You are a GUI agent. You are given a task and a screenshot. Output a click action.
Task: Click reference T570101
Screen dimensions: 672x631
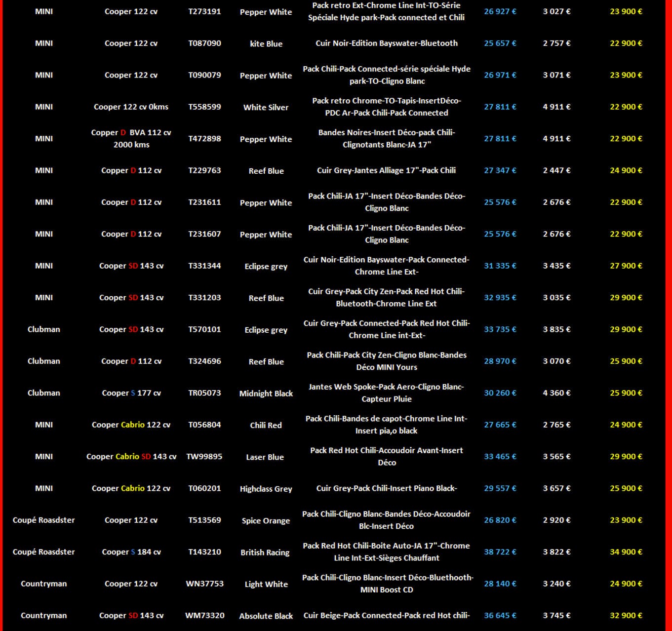(x=204, y=329)
